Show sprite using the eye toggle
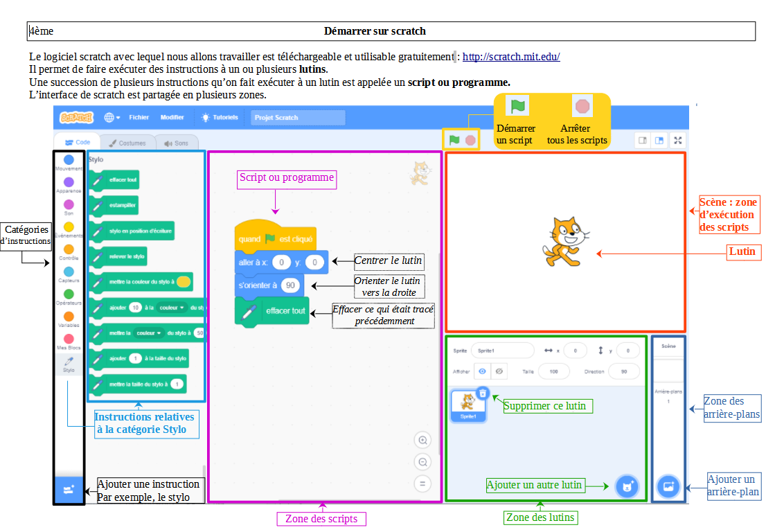Viewport: 766px width, 532px height. [483, 371]
